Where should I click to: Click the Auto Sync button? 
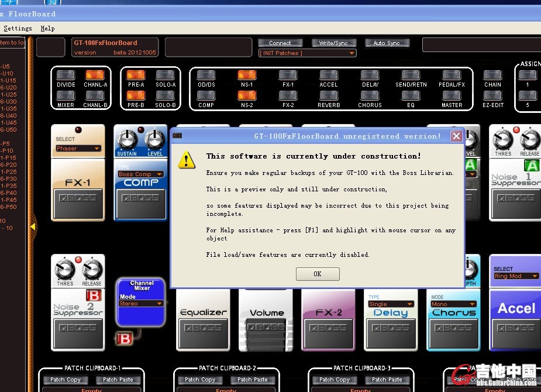387,43
